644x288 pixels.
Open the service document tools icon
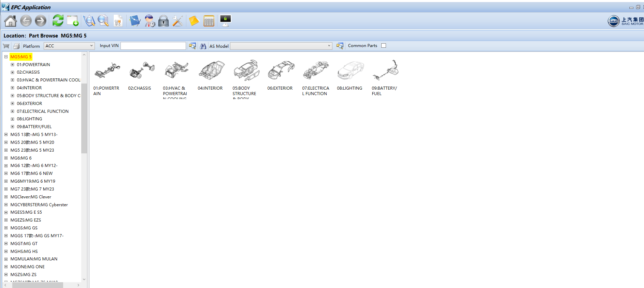pos(118,21)
